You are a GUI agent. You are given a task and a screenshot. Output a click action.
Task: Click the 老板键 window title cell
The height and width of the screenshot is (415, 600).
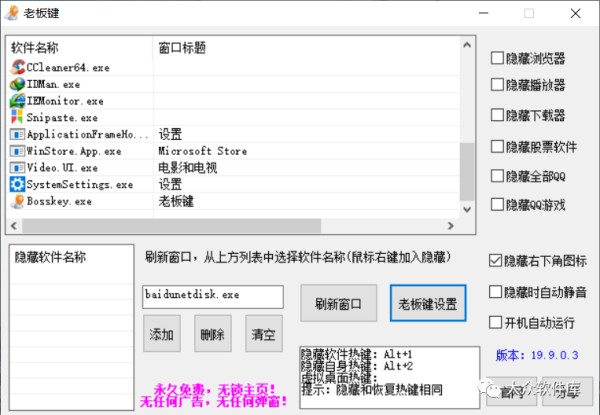coord(176,201)
